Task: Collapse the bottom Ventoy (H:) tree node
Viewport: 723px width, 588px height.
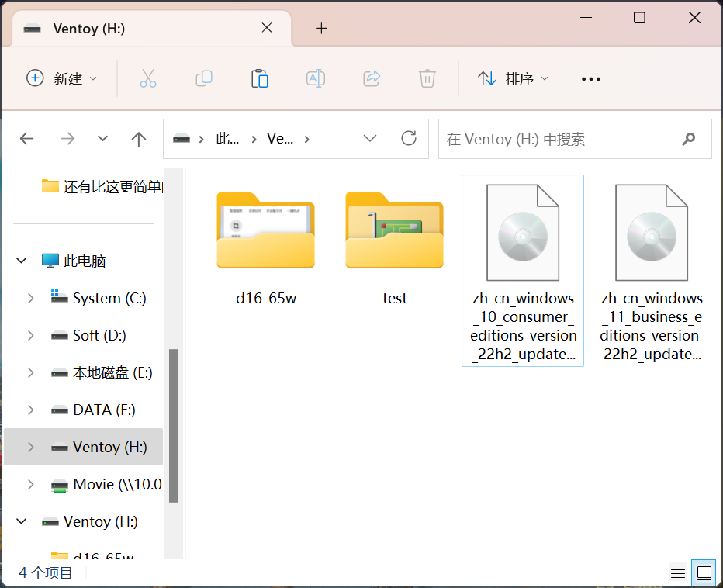Action: click(x=21, y=521)
